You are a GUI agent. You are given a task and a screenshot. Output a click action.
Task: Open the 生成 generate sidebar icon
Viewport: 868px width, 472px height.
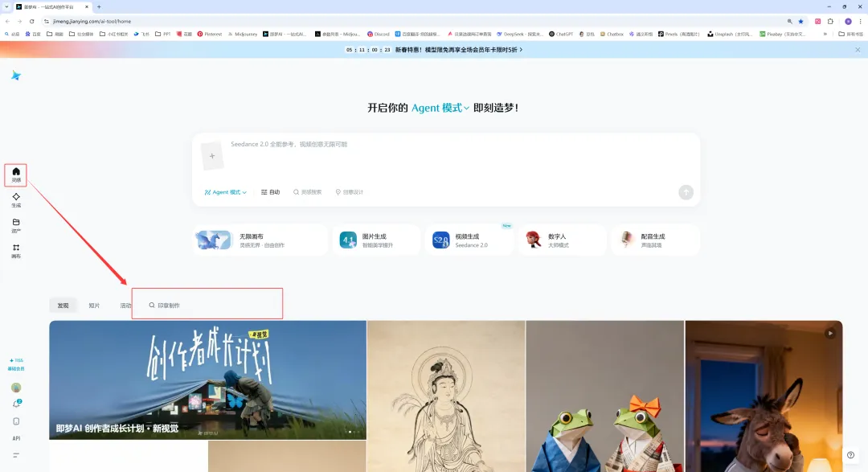16,200
